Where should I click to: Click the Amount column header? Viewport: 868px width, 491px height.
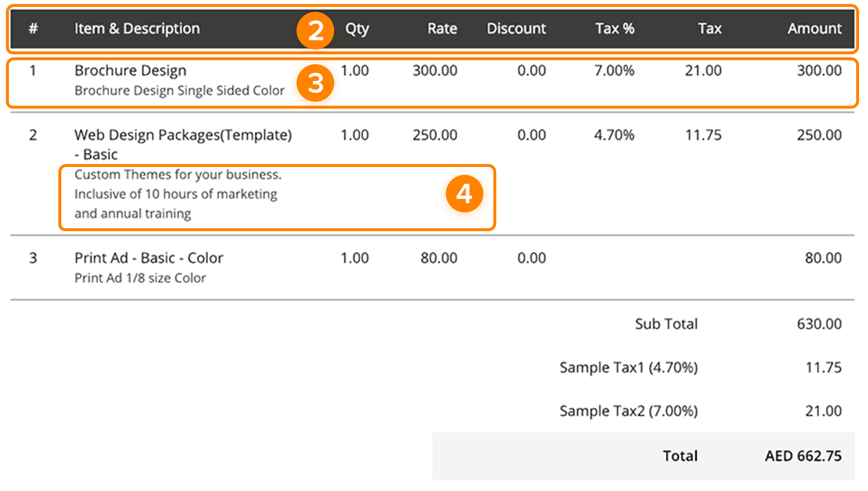[x=814, y=29]
